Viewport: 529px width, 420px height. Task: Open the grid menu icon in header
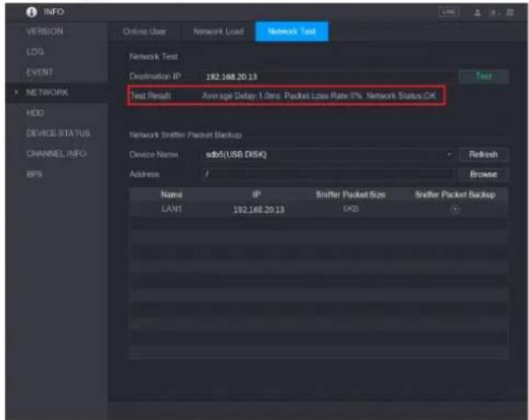tap(510, 13)
